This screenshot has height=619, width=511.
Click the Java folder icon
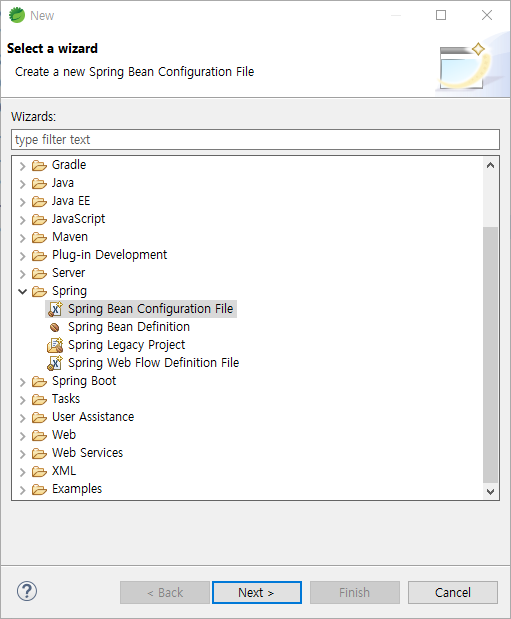click(x=39, y=183)
